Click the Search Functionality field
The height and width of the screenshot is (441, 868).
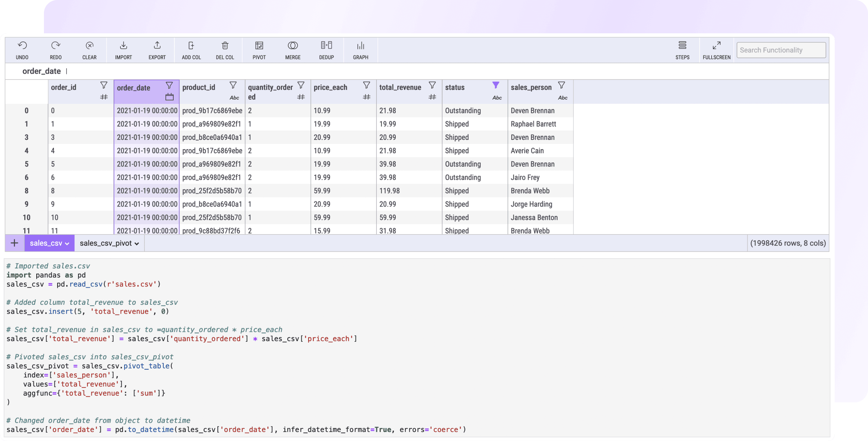(781, 50)
